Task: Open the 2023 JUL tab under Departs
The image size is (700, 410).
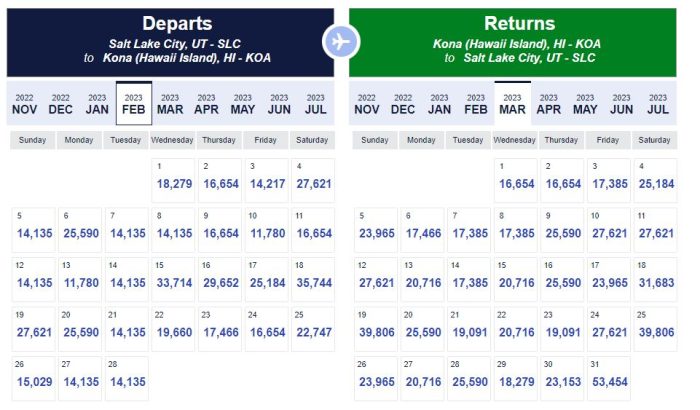Action: [x=316, y=103]
